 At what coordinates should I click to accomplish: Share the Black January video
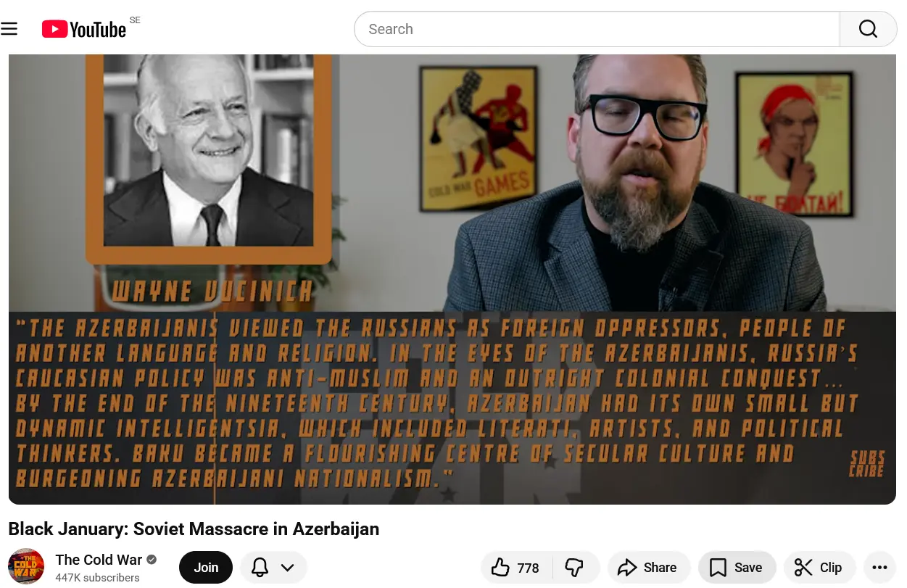[647, 568]
